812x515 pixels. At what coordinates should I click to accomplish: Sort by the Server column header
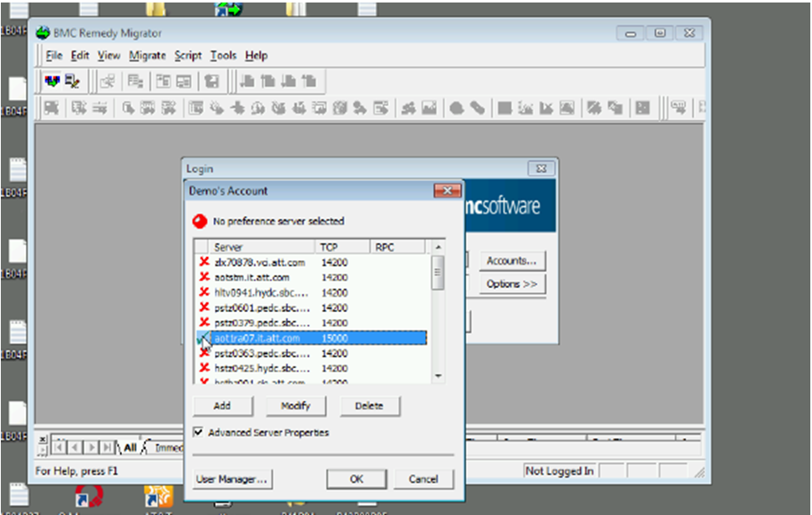click(262, 247)
